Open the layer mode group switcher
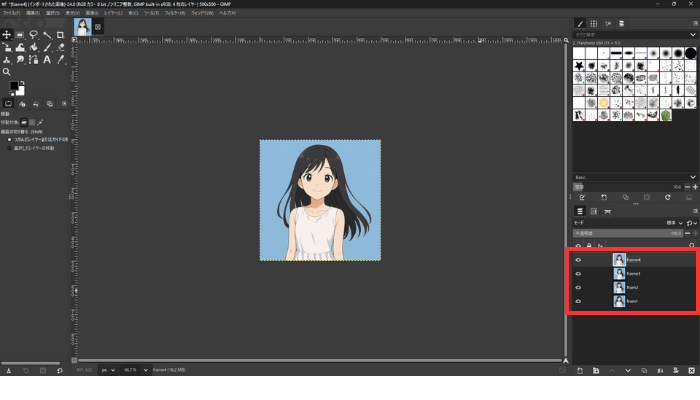The height and width of the screenshot is (400, 700). 692,223
